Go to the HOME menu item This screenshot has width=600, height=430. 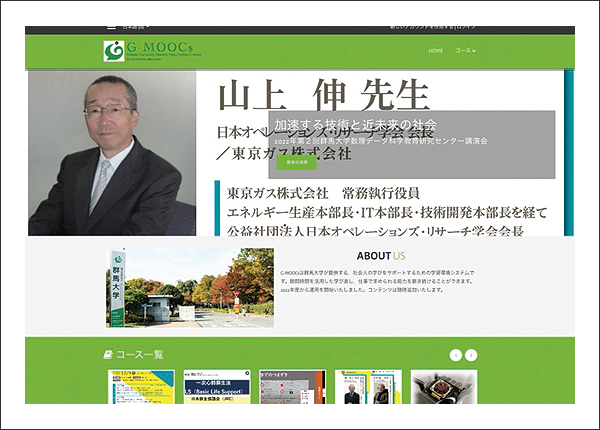tap(436, 50)
